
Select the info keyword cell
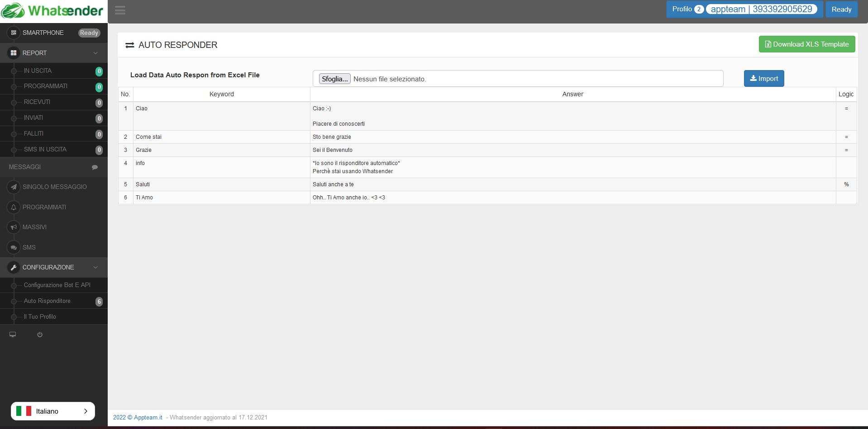[222, 167]
